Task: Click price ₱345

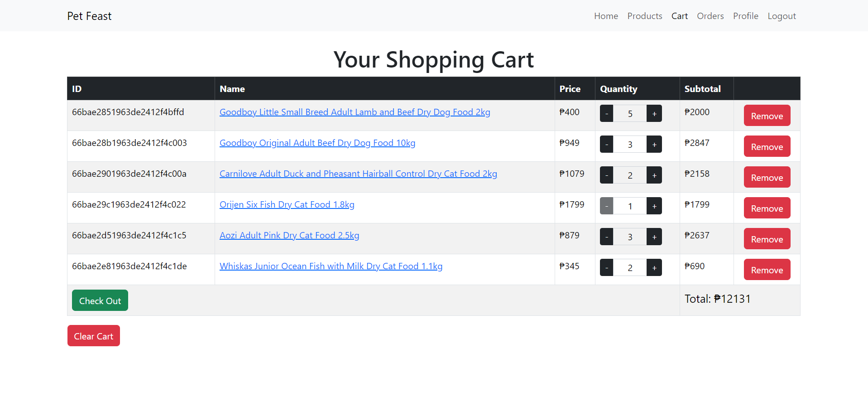Action: [569, 266]
